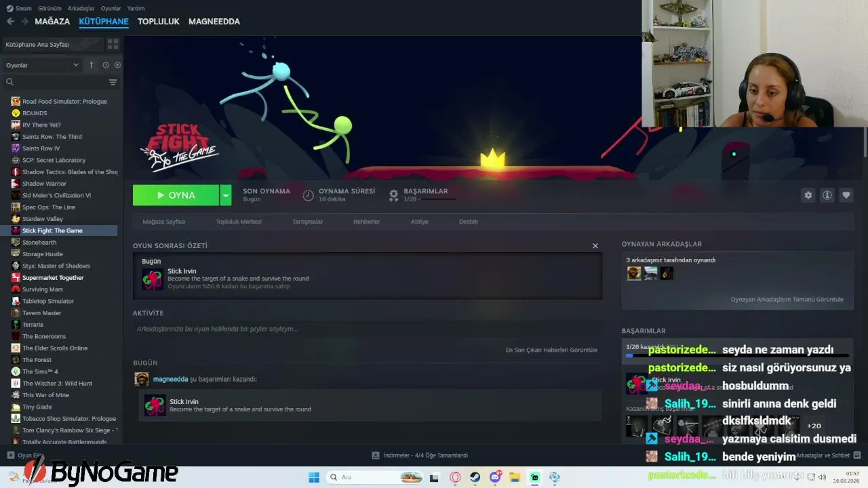The image size is (868, 488).
Task: Click the activity comment input field
Action: click(x=367, y=329)
